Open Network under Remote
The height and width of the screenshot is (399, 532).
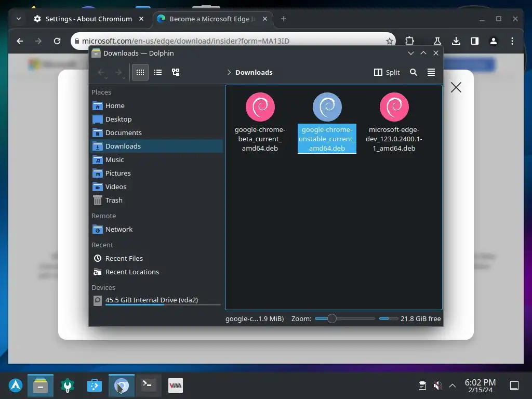pyautogui.click(x=156, y=230)
